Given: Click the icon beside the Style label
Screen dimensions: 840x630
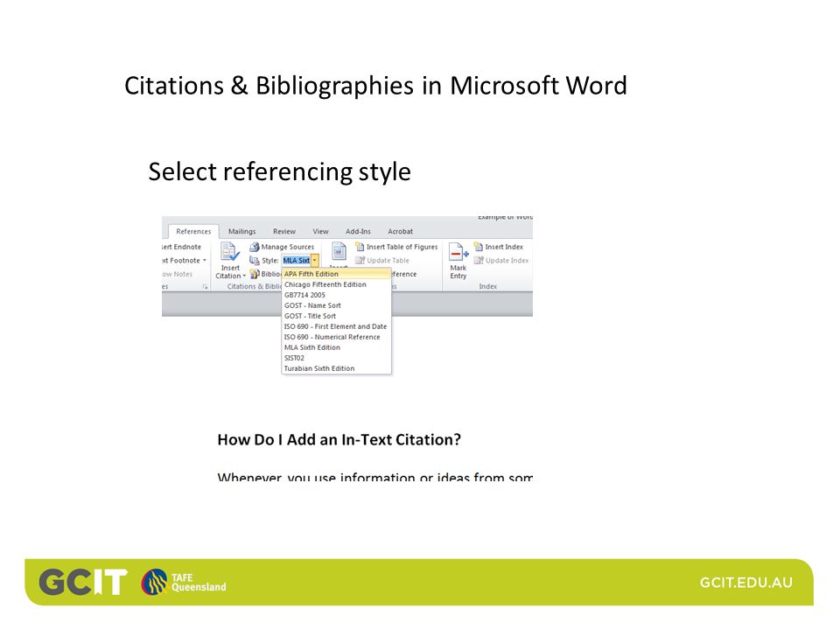Looking at the screenshot, I should pos(255,261).
